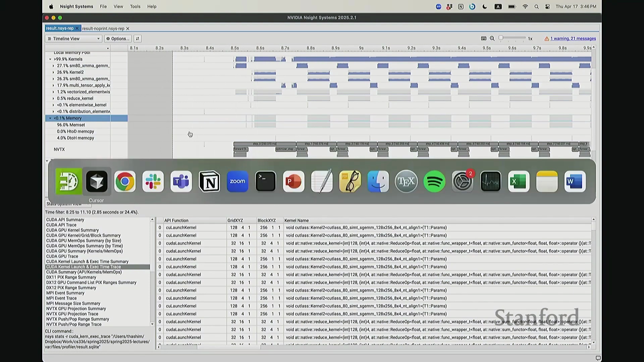Switch to result-noprint.nsys-rep tab
This screenshot has width=644, height=362.
click(x=103, y=28)
